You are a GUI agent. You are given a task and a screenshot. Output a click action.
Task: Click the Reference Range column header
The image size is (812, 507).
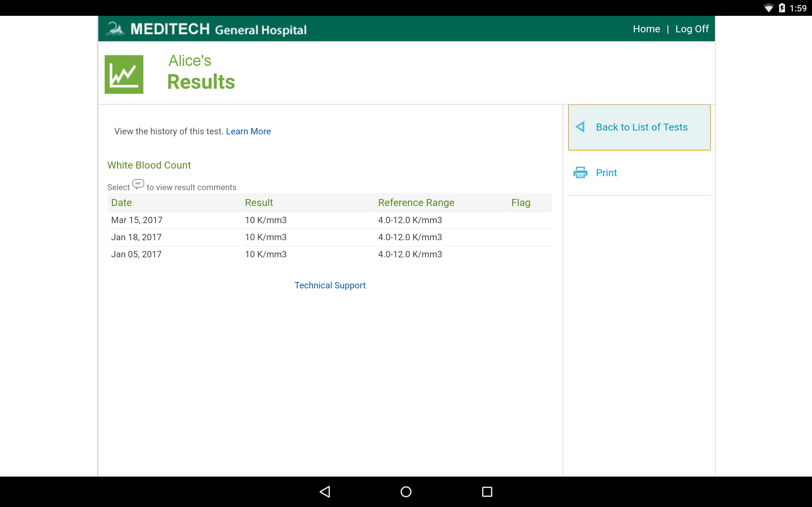pyautogui.click(x=416, y=202)
